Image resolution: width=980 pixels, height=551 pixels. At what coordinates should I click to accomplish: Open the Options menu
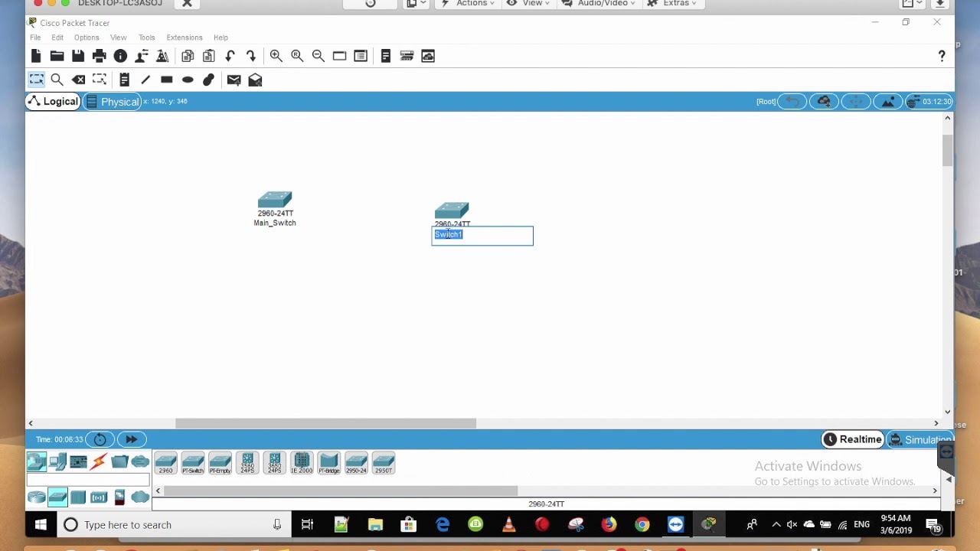tap(87, 37)
